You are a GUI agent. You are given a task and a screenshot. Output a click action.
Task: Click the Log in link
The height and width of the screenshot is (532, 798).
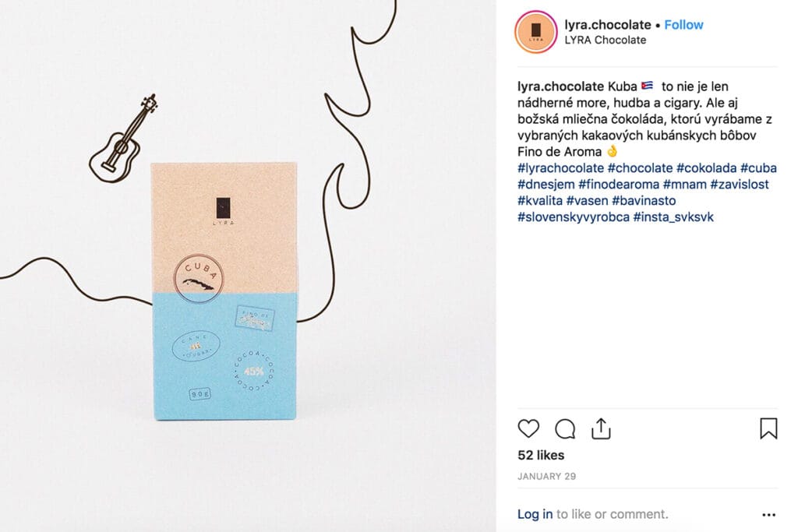pyautogui.click(x=535, y=514)
